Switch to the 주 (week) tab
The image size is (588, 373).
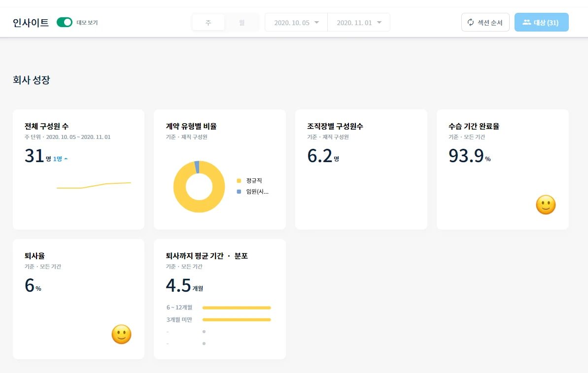click(208, 23)
